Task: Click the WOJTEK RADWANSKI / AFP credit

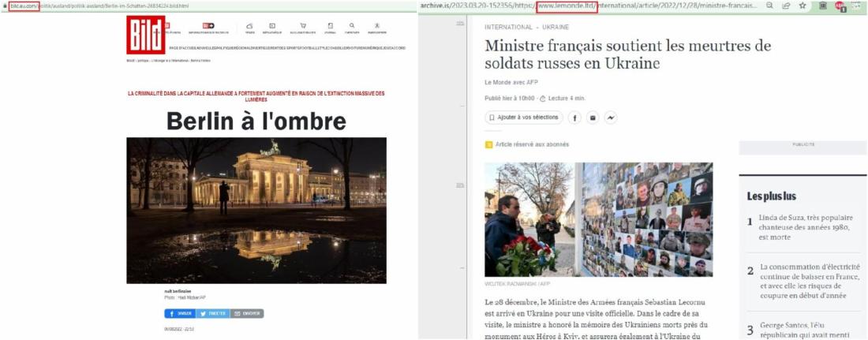Action: 518,284
